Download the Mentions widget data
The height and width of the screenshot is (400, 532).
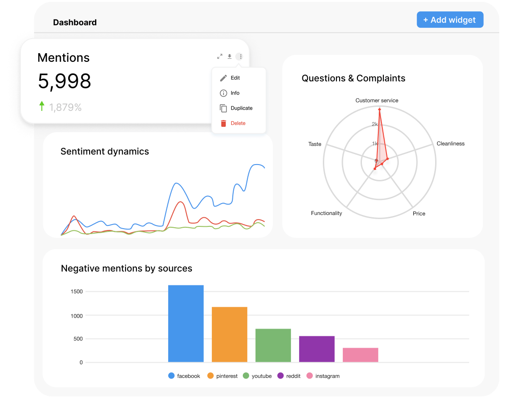pyautogui.click(x=229, y=56)
